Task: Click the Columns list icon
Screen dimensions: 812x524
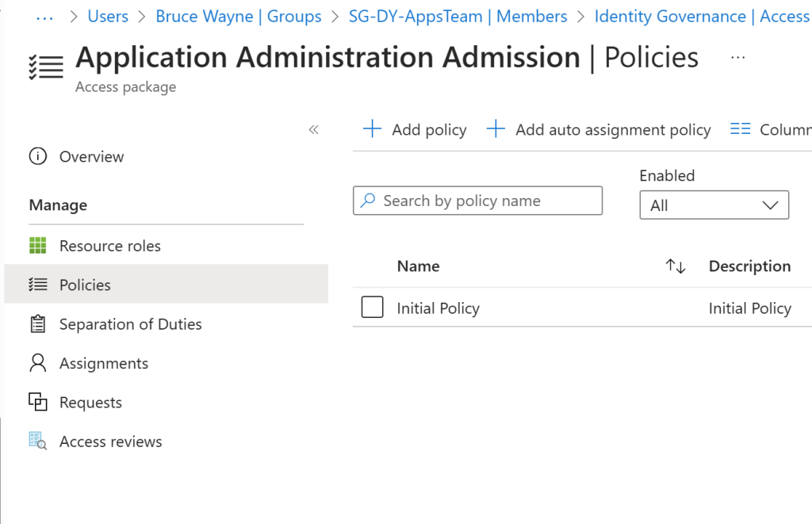Action: (x=740, y=129)
